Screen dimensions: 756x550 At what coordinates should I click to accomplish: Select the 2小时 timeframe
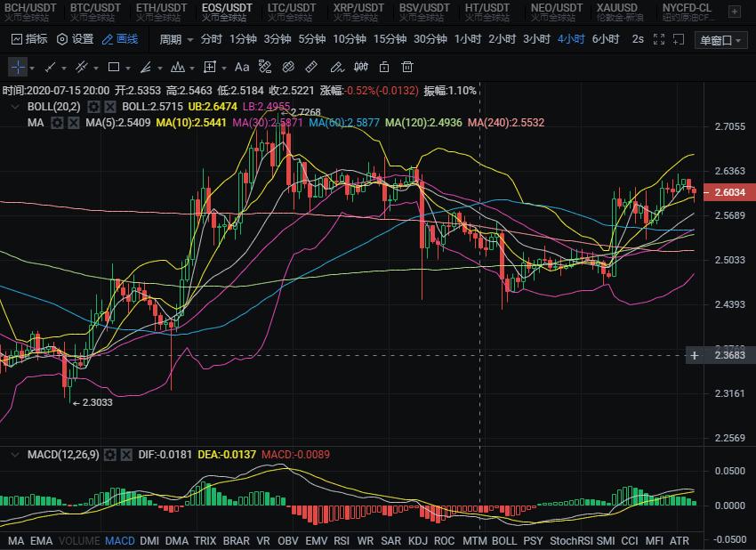[x=502, y=39]
